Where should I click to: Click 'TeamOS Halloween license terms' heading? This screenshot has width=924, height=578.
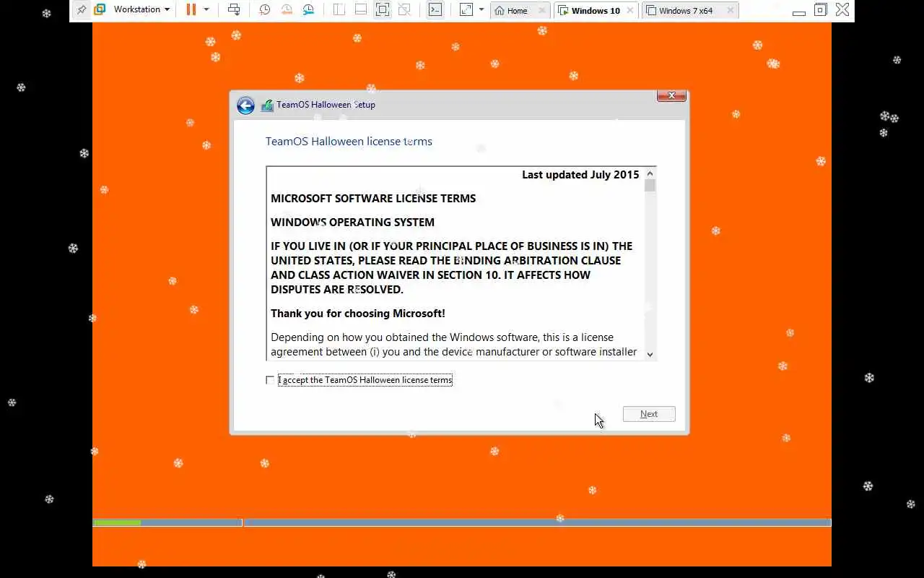point(349,142)
